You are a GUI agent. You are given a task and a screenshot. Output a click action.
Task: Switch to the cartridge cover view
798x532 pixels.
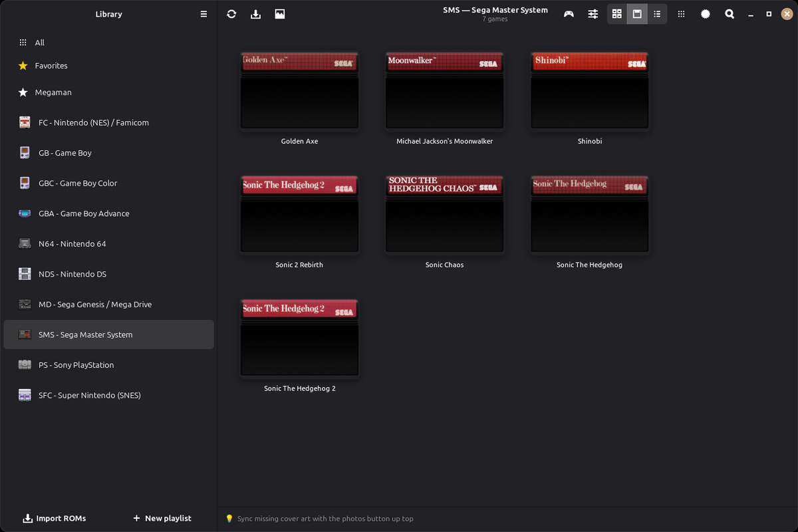(637, 14)
